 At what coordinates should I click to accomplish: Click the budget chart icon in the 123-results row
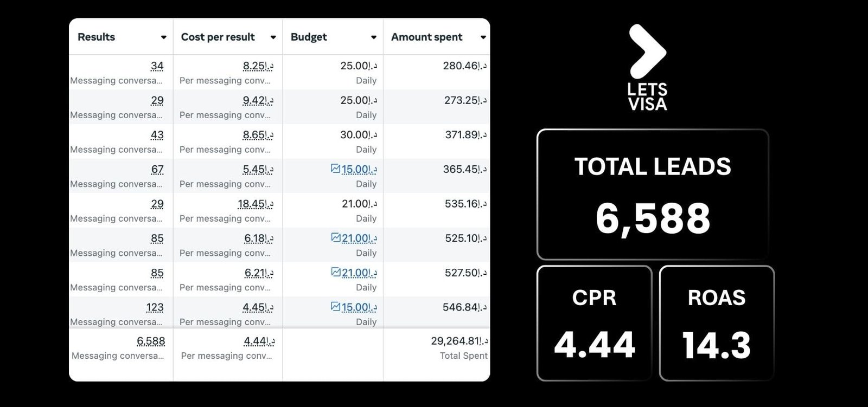pyautogui.click(x=335, y=307)
